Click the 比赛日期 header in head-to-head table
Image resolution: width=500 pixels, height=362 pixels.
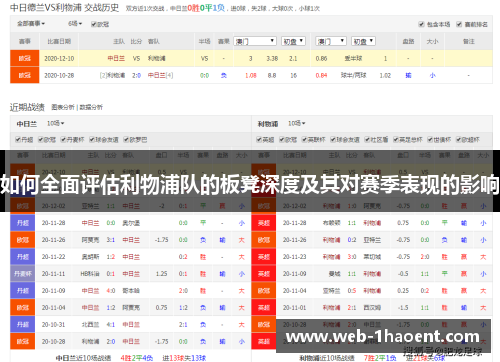pyautogui.click(x=59, y=41)
